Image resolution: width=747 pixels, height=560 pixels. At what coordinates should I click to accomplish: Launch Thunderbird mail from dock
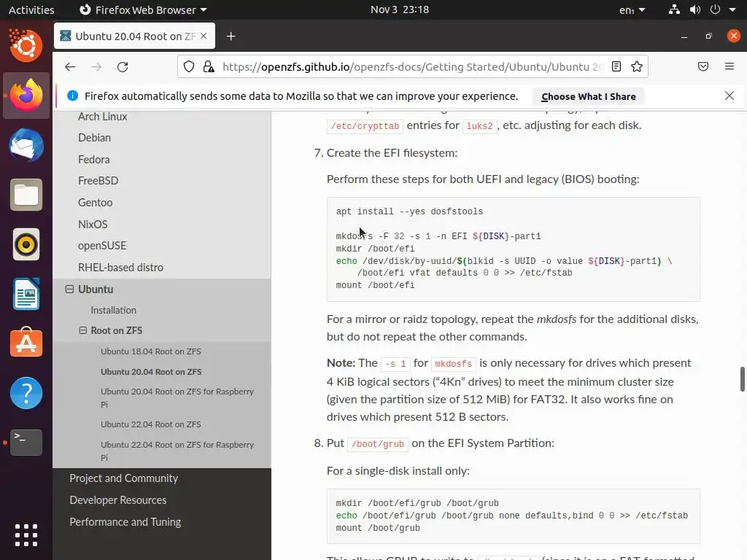click(26, 145)
